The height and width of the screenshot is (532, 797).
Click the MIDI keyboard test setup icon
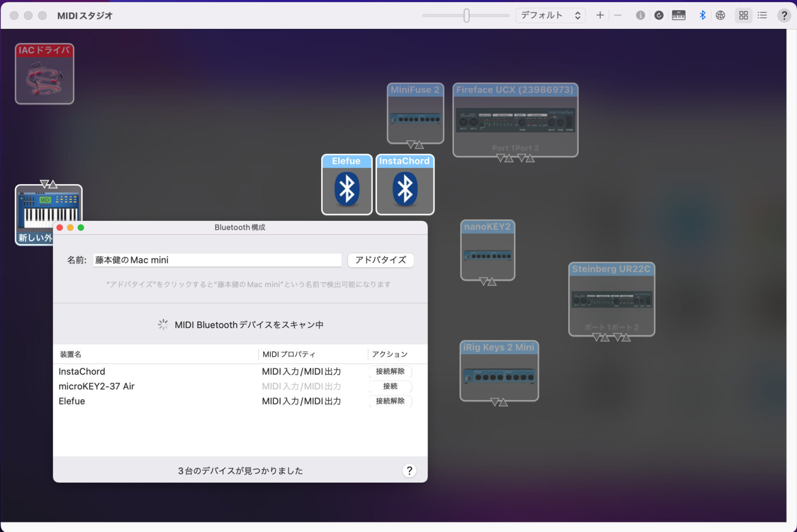point(678,15)
